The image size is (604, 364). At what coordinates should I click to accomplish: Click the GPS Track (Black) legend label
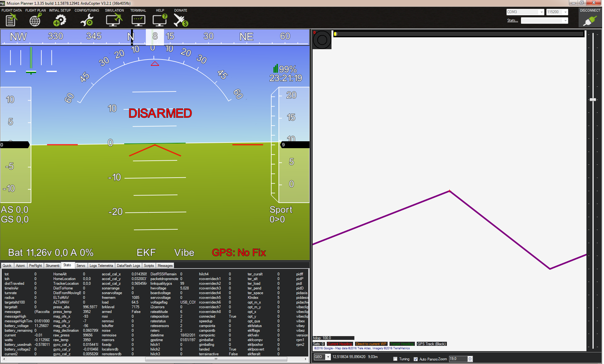click(432, 344)
